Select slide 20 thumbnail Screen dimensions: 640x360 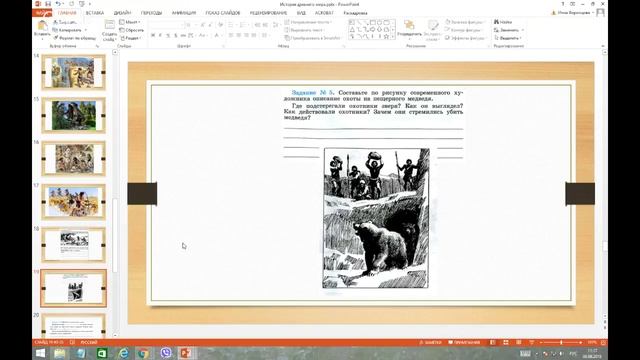tap(73, 325)
